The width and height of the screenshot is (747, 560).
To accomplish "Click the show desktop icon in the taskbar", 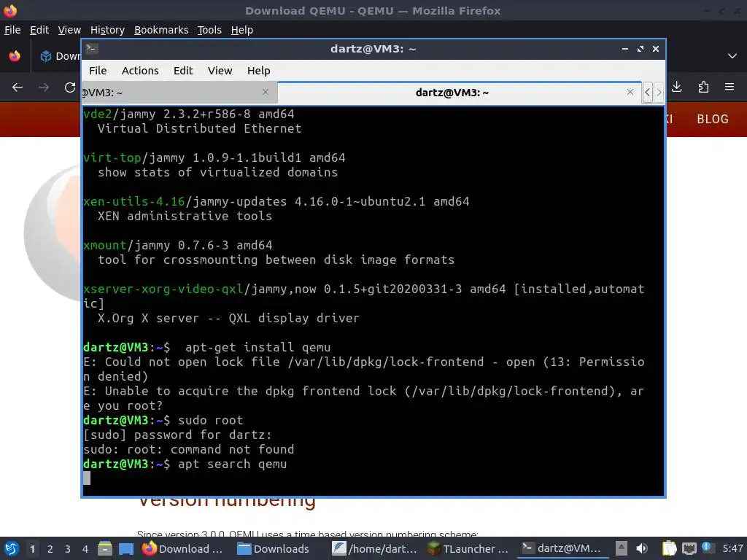I will 125,548.
